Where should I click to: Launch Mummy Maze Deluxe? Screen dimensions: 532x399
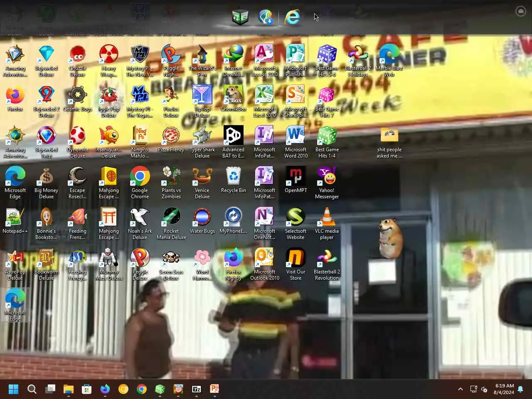point(109,265)
